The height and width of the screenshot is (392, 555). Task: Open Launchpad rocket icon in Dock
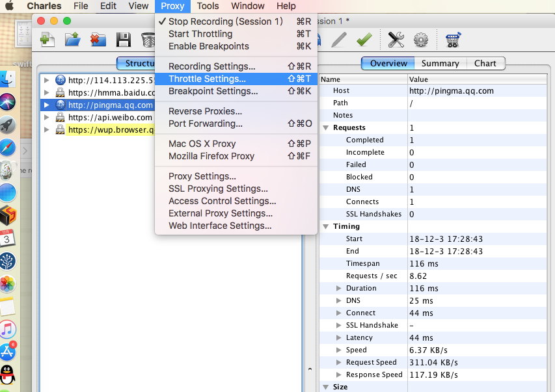(8, 125)
